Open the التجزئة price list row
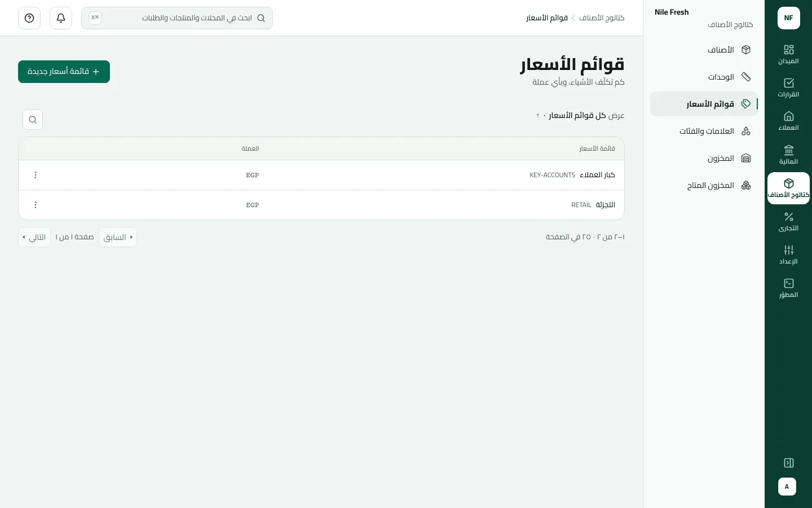The width and height of the screenshot is (812, 508). [x=321, y=205]
